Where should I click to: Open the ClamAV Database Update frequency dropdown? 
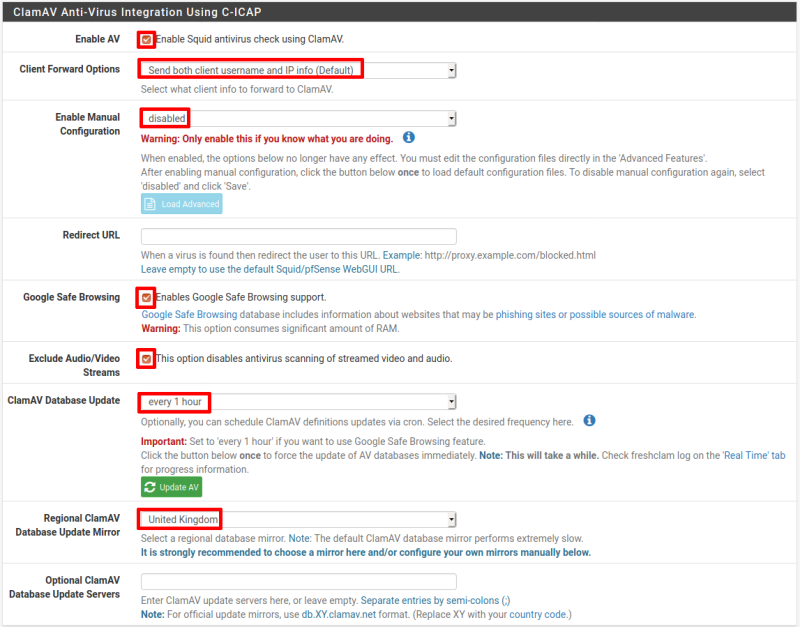pos(298,402)
